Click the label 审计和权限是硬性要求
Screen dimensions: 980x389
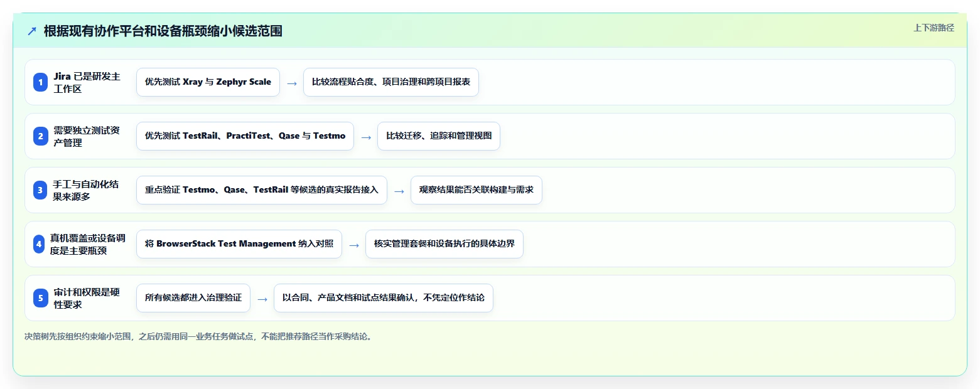tap(87, 298)
